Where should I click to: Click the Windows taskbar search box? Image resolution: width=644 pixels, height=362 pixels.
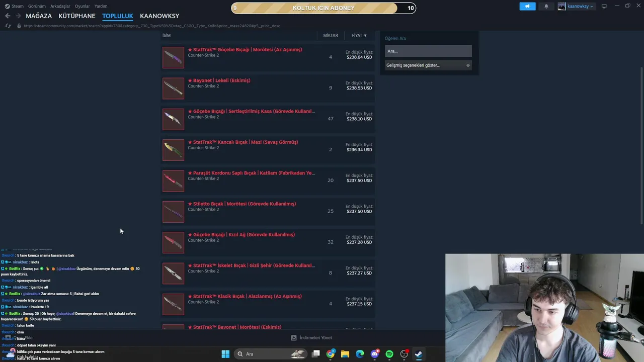271,354
